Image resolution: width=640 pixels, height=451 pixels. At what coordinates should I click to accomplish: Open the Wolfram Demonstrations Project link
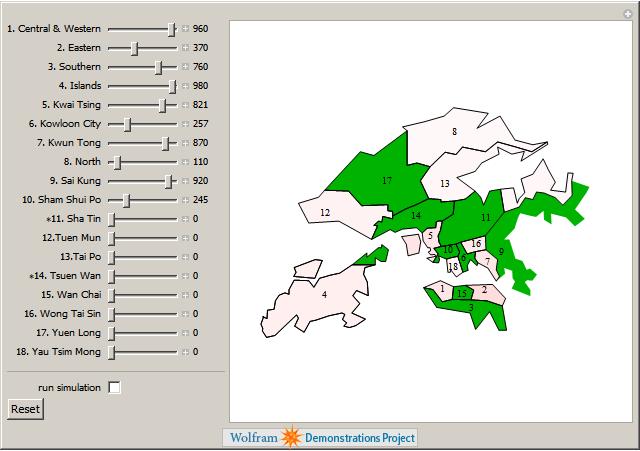320,438
